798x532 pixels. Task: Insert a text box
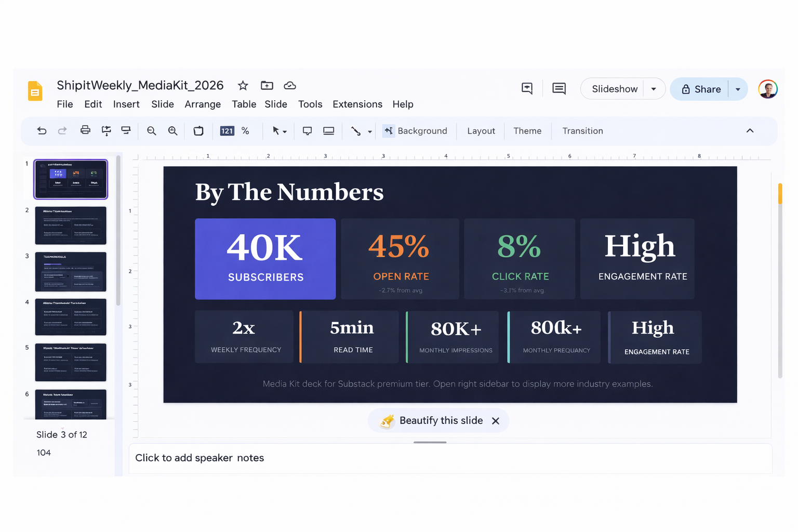click(x=307, y=130)
